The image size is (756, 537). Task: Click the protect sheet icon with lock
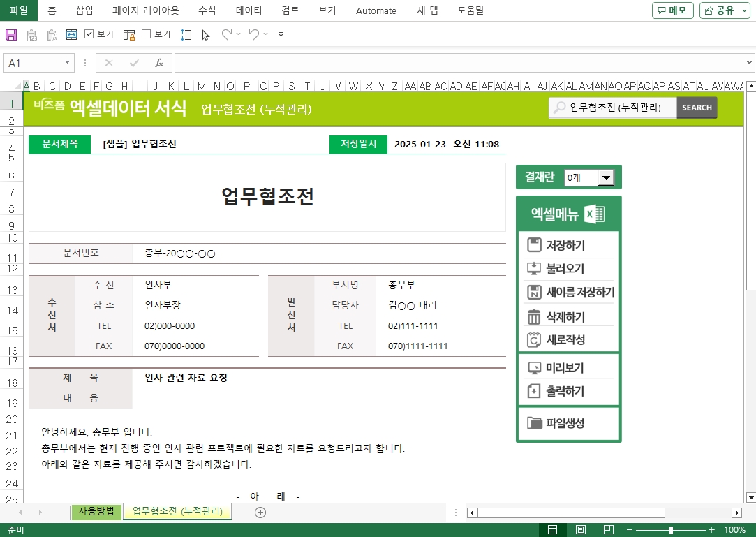pos(129,34)
